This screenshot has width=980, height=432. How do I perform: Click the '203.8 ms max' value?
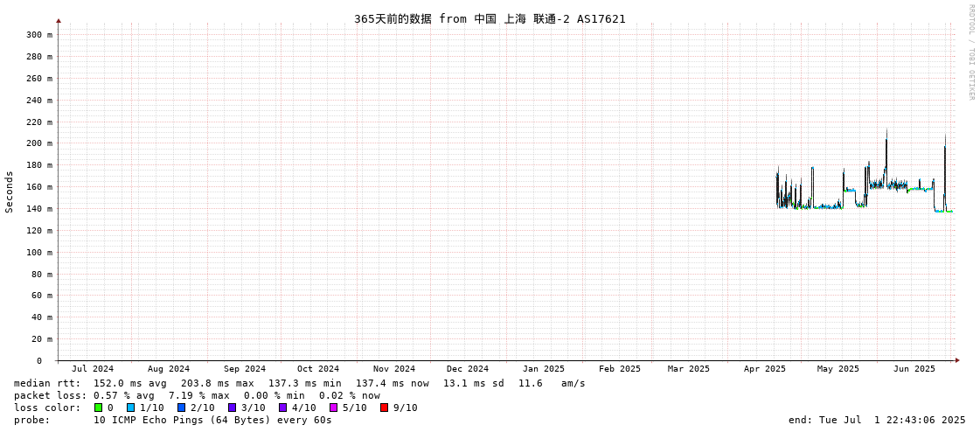[x=218, y=383]
